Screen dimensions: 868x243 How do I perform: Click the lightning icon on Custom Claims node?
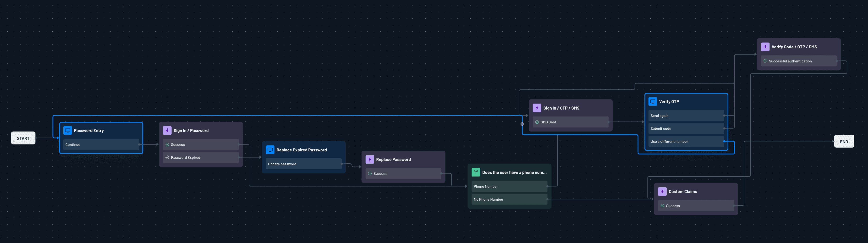point(662,191)
